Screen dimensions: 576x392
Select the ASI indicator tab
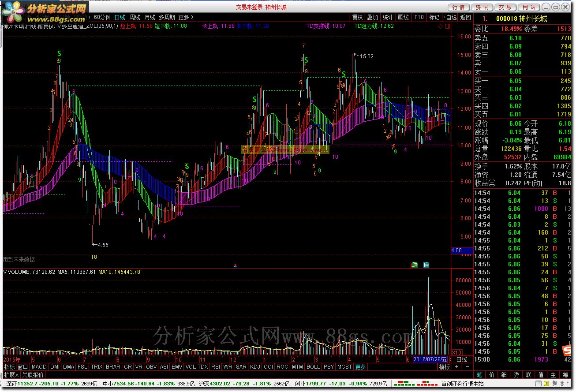tap(164, 367)
